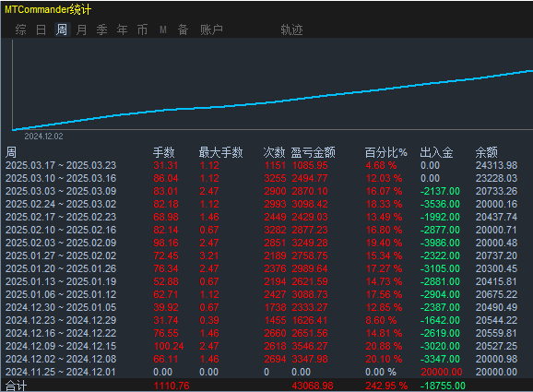Select the 周 weekly tab
Screen dimensions: 533x392
[62, 30]
